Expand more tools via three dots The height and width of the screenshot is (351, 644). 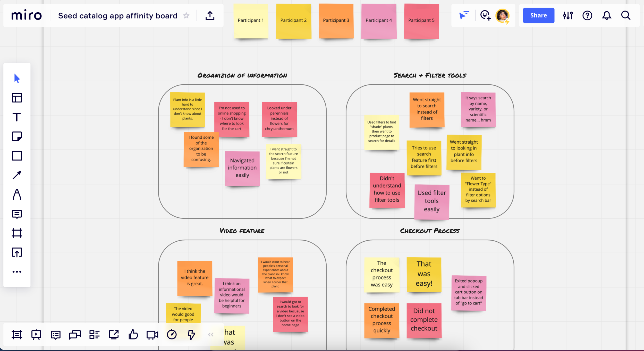coord(17,272)
